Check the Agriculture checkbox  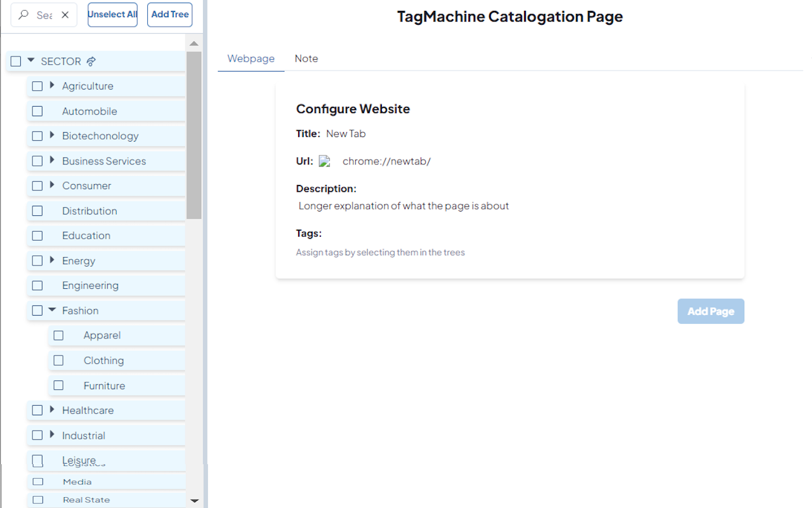36,86
